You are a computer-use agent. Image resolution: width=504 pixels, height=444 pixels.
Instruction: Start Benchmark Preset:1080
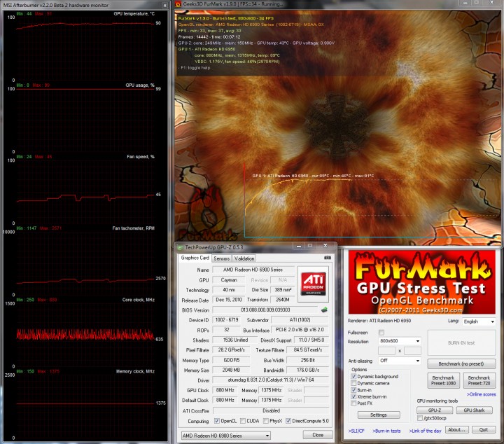[444, 380]
